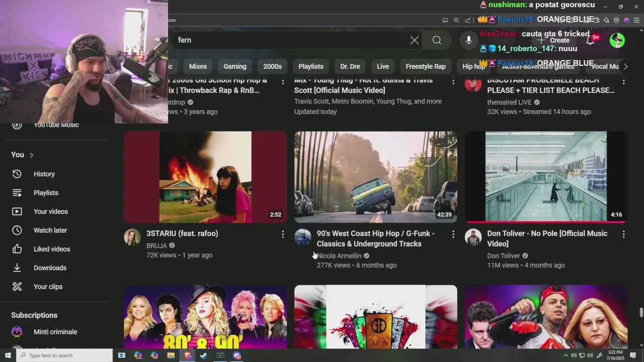Screen dimensions: 644x362
Task: Open YouTube notifications bell
Action: coord(590,40)
